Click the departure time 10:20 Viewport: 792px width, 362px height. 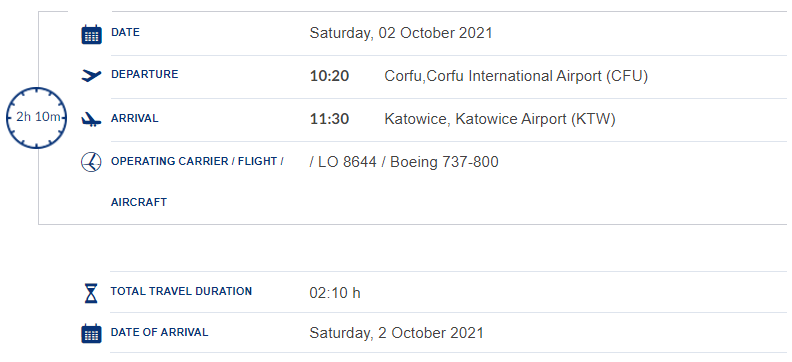click(x=329, y=76)
